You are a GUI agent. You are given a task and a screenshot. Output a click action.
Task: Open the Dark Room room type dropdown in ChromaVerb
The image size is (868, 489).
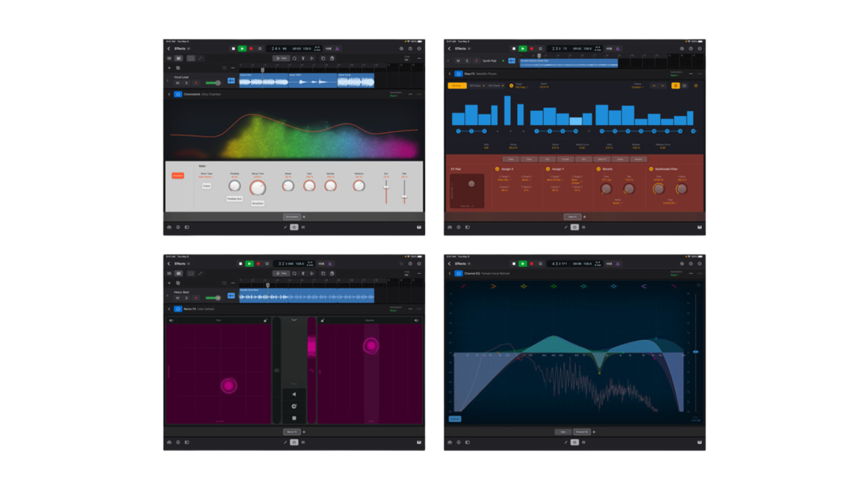pos(206,176)
